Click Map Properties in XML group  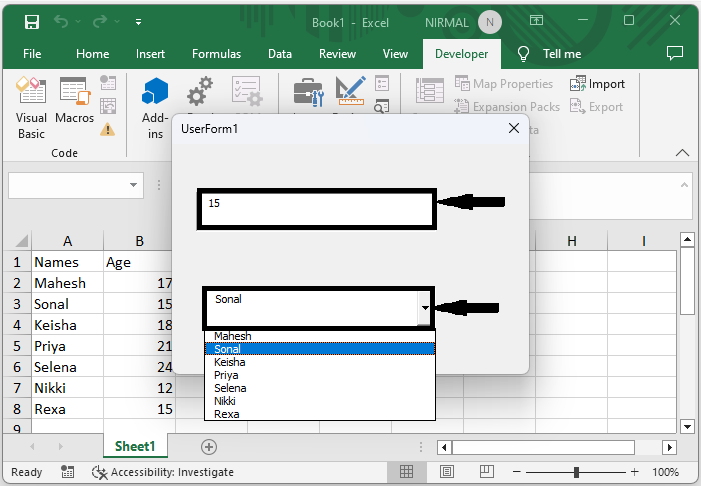(504, 84)
